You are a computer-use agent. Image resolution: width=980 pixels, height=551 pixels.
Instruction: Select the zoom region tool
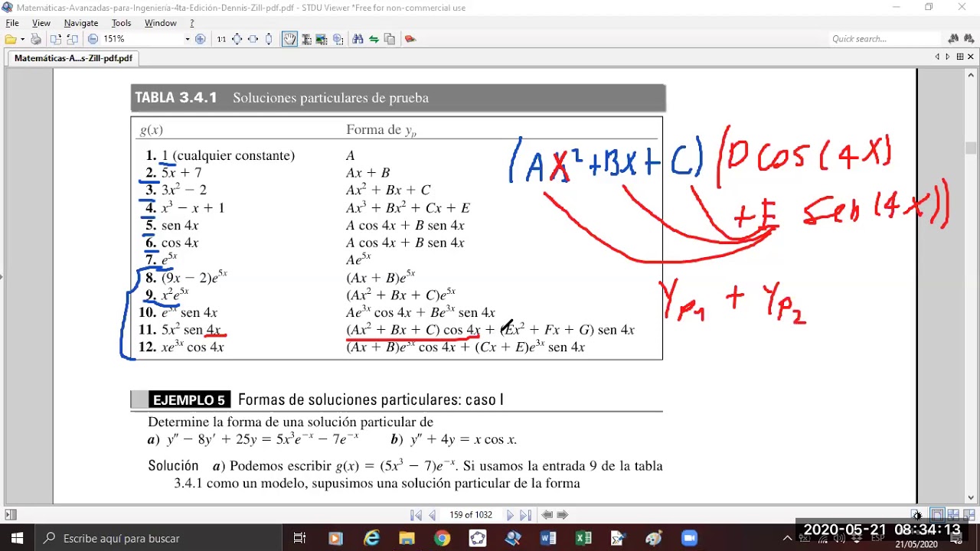click(338, 39)
